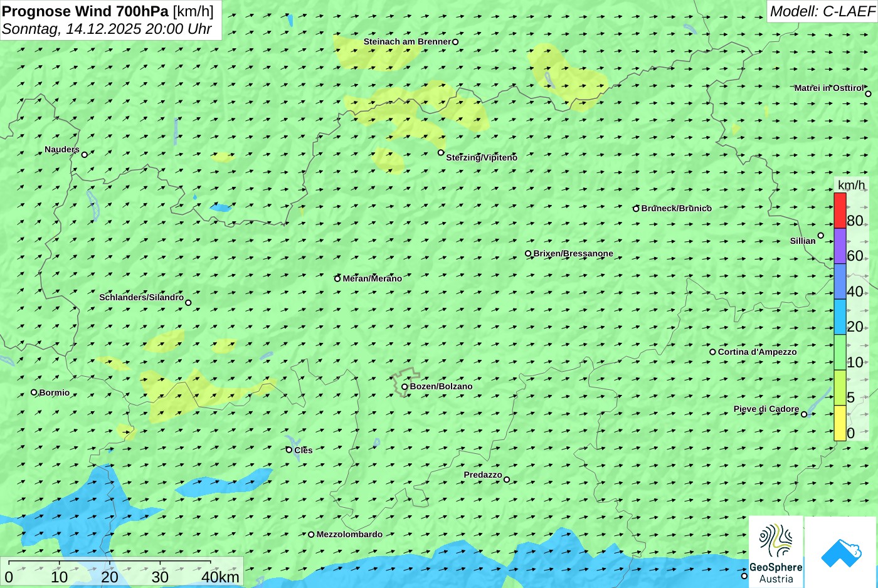
Task: Click the 'Modell: C-LAEF' label
Action: click(822, 11)
